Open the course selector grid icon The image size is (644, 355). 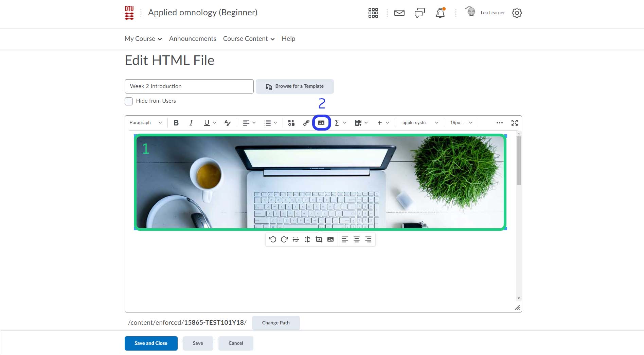click(373, 13)
